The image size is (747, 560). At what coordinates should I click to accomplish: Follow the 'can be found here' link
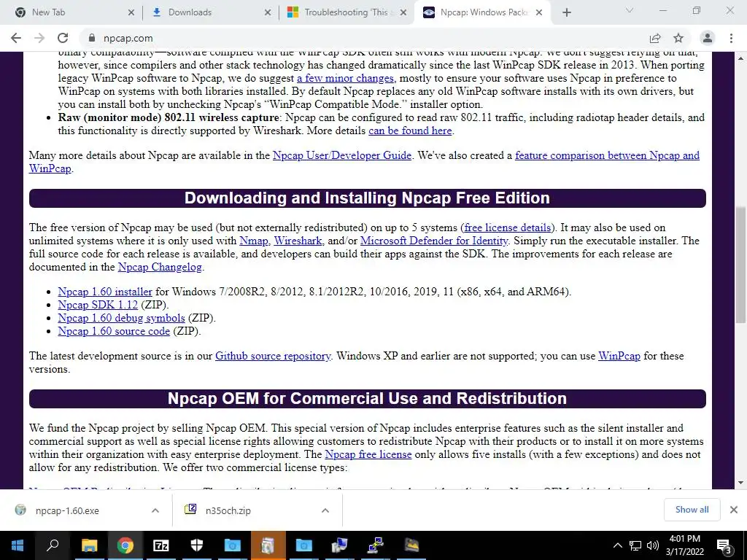click(x=410, y=131)
